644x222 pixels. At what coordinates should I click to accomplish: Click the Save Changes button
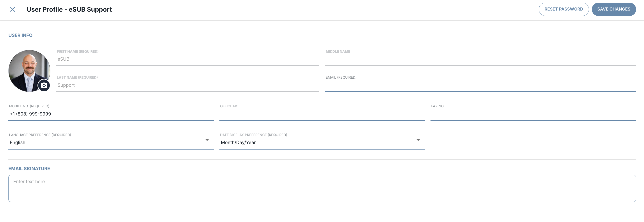coord(614,9)
